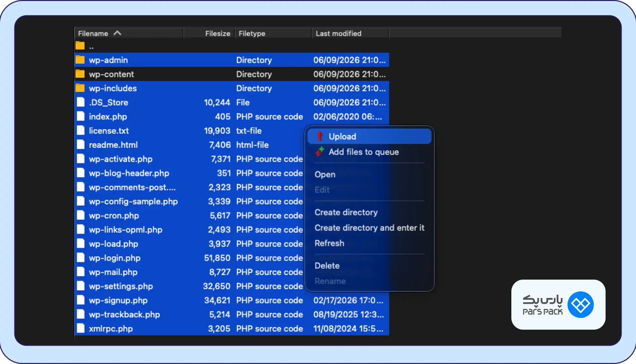The width and height of the screenshot is (636, 364).
Task: Click the wp-config-sample.php file icon
Action: (80, 201)
